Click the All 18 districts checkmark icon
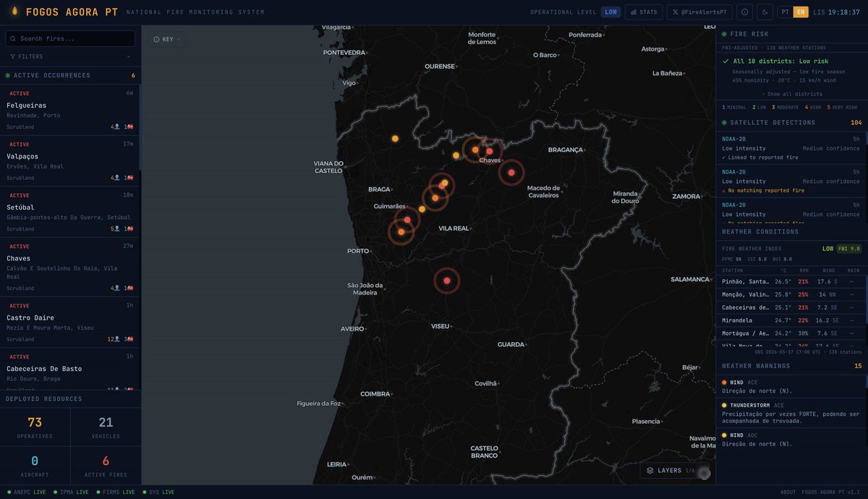The image size is (868, 499). tap(726, 61)
